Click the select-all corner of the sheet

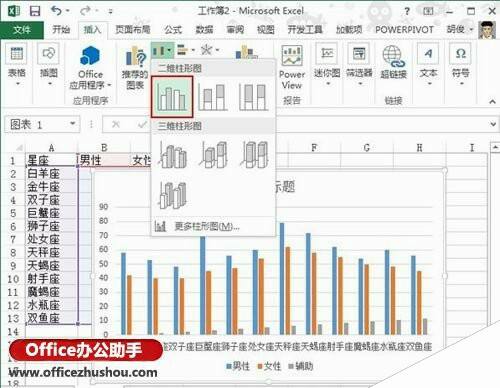click(x=19, y=148)
